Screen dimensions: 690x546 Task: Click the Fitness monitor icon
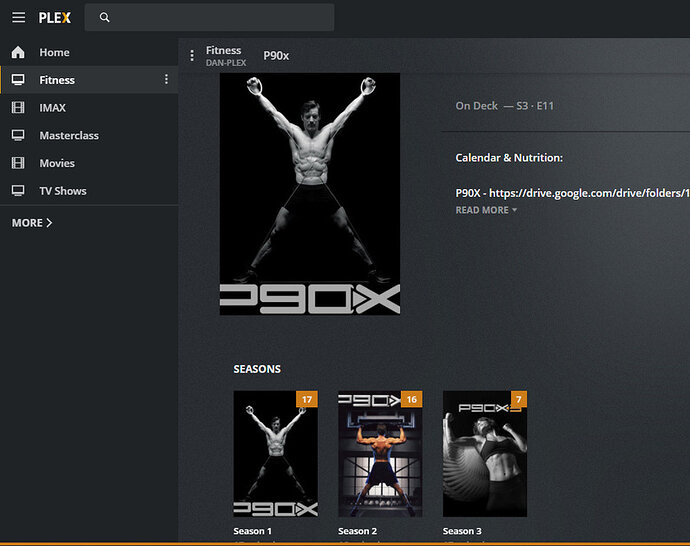pyautogui.click(x=18, y=80)
